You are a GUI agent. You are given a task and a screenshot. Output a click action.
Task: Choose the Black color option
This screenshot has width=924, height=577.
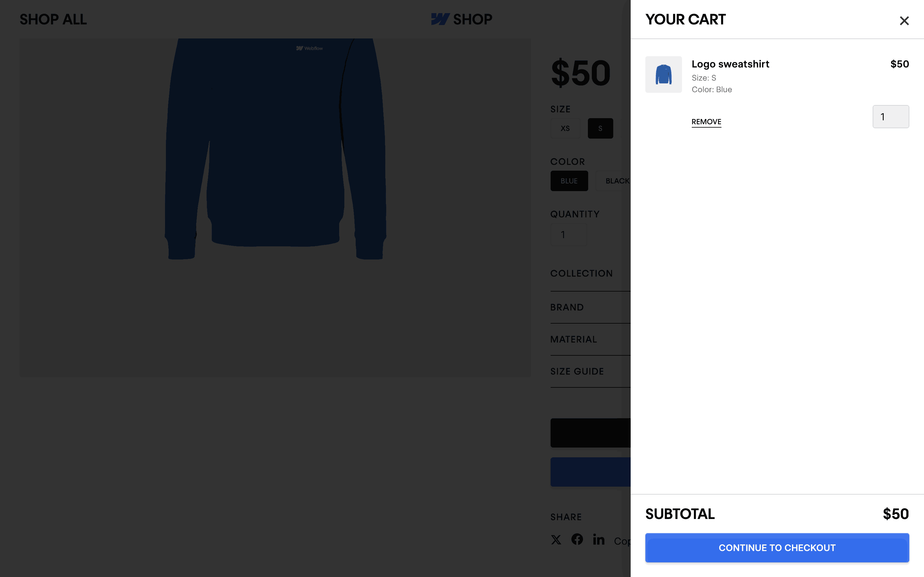click(x=613, y=181)
